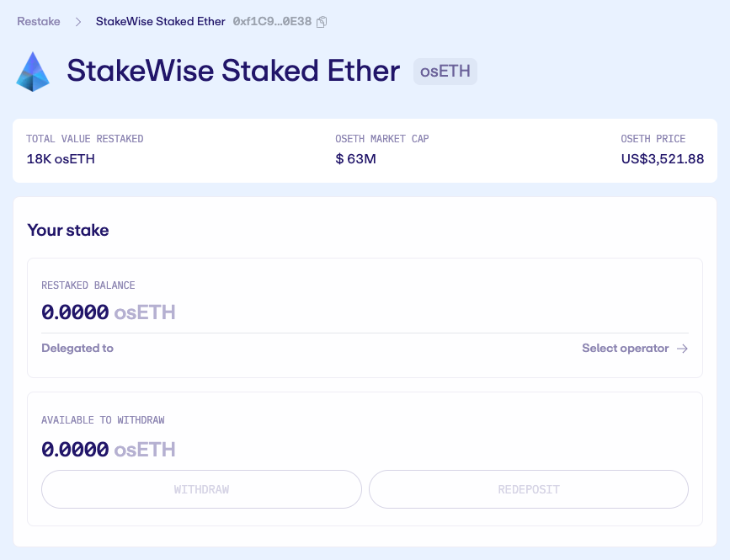The width and height of the screenshot is (730, 560).
Task: Click the truncated address 0xf1C9...0E38
Action: coord(272,21)
